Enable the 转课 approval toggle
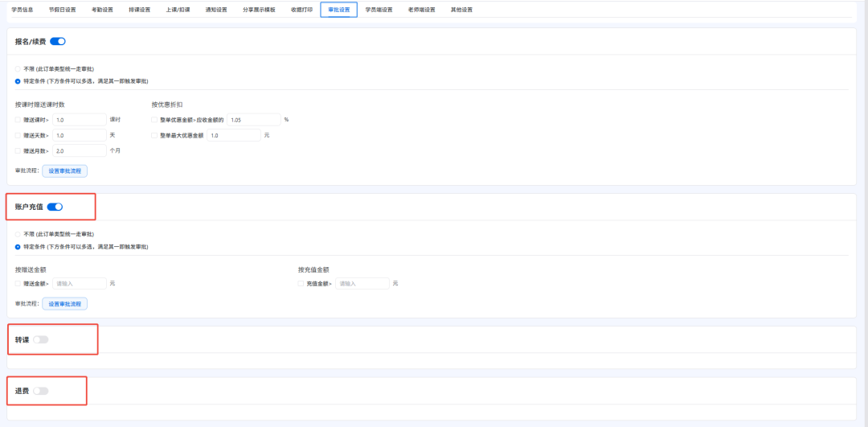Screen dimensions: 868x427 pos(41,339)
